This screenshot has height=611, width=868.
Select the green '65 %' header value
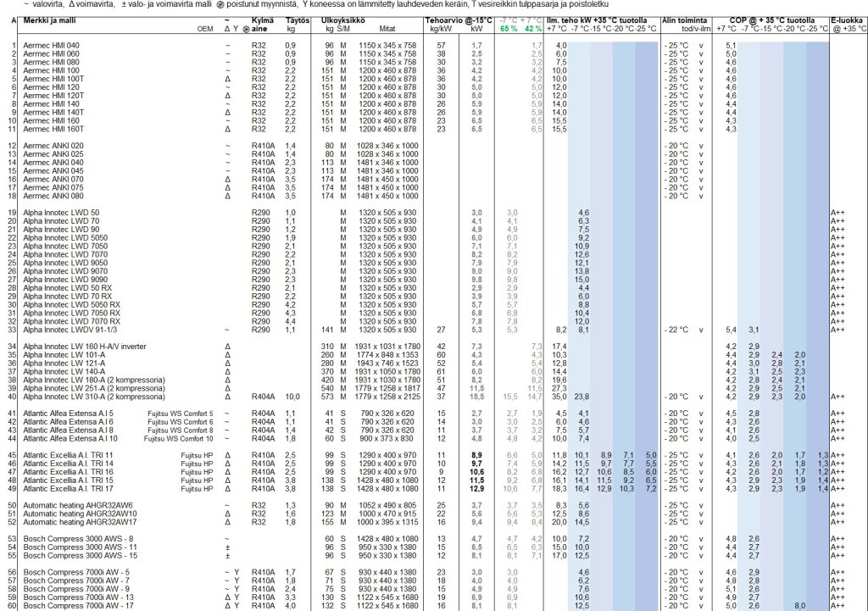point(508,28)
